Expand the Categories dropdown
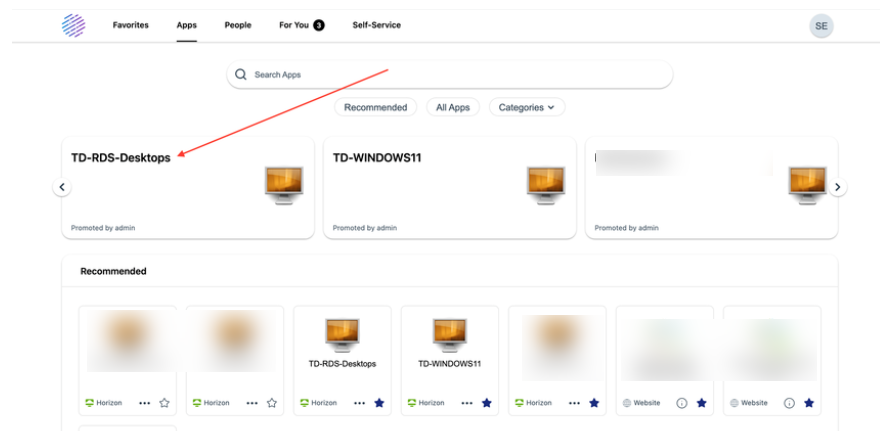This screenshot has height=431, width=880. (x=526, y=107)
